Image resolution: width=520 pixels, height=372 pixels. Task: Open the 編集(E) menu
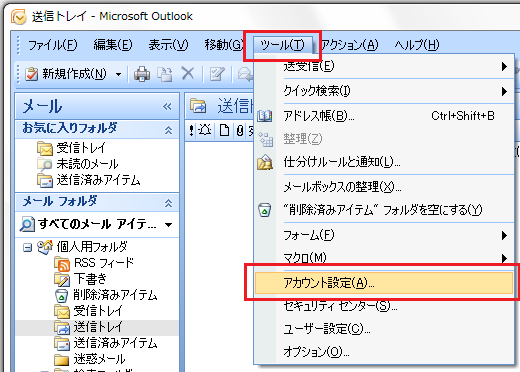tap(113, 45)
